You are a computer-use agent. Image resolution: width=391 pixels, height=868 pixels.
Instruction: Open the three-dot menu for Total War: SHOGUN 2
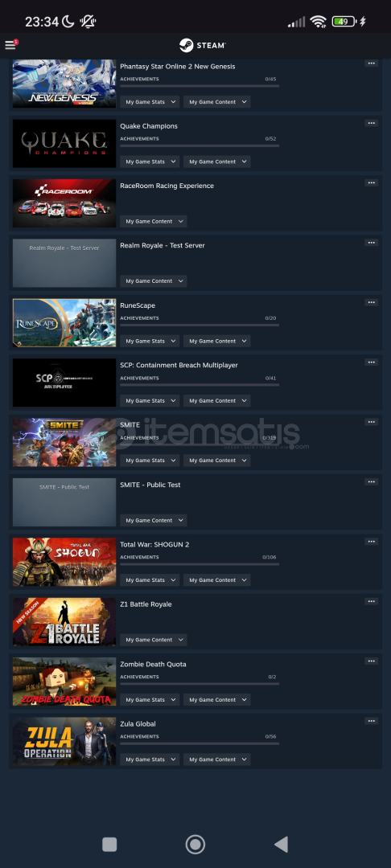371,542
